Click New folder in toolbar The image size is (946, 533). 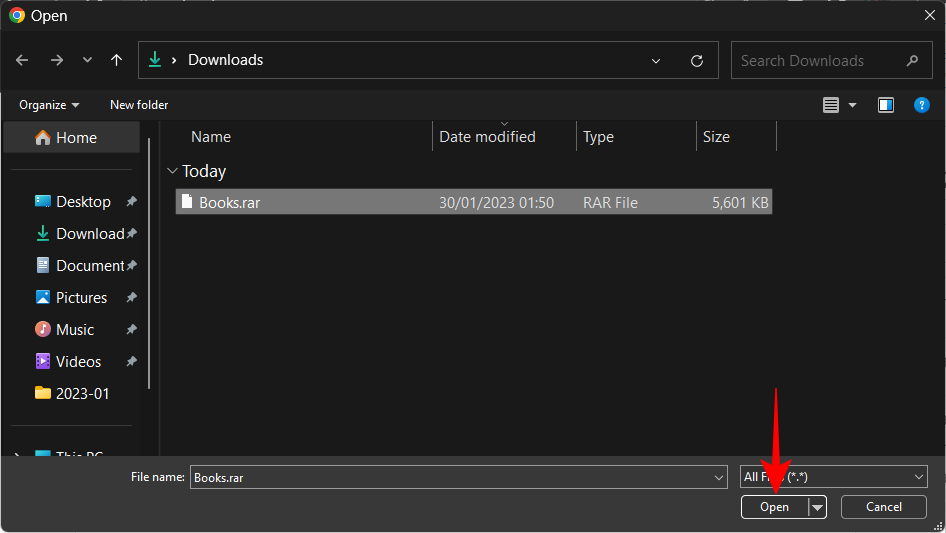pos(139,105)
